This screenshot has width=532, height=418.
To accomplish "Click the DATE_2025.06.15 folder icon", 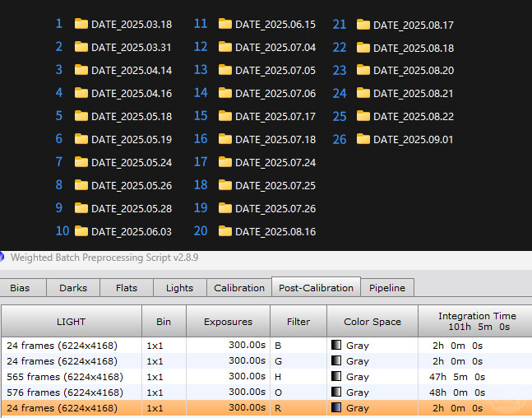I will [x=224, y=24].
